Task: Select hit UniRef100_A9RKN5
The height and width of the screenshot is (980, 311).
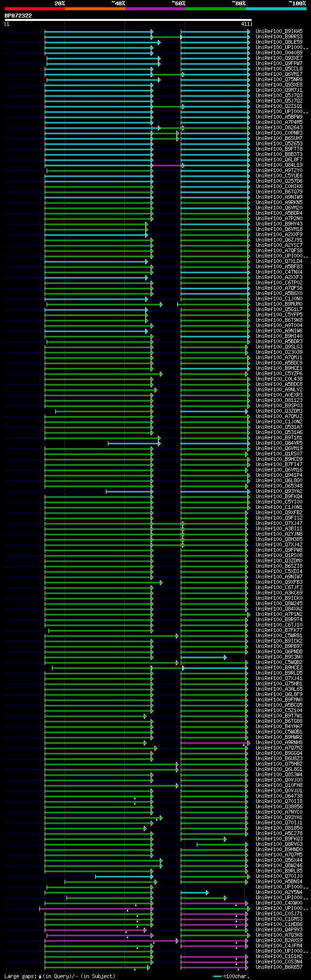Action: coord(279,202)
